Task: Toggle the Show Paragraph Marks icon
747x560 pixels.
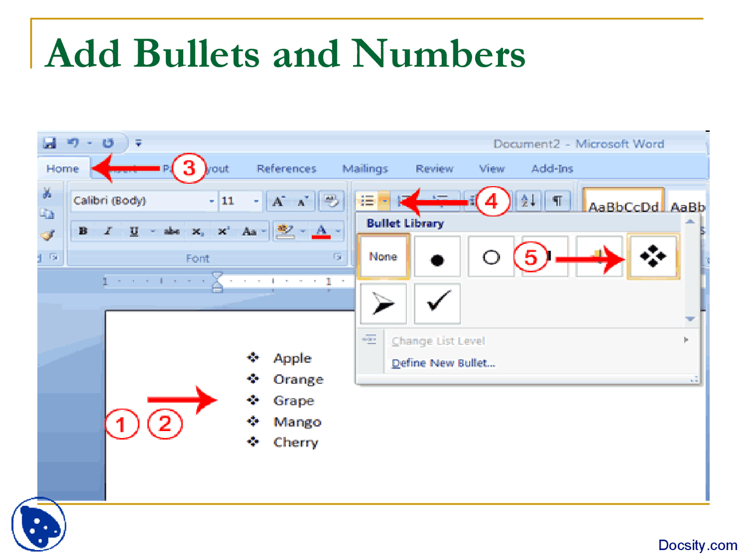Action: pyautogui.click(x=557, y=201)
